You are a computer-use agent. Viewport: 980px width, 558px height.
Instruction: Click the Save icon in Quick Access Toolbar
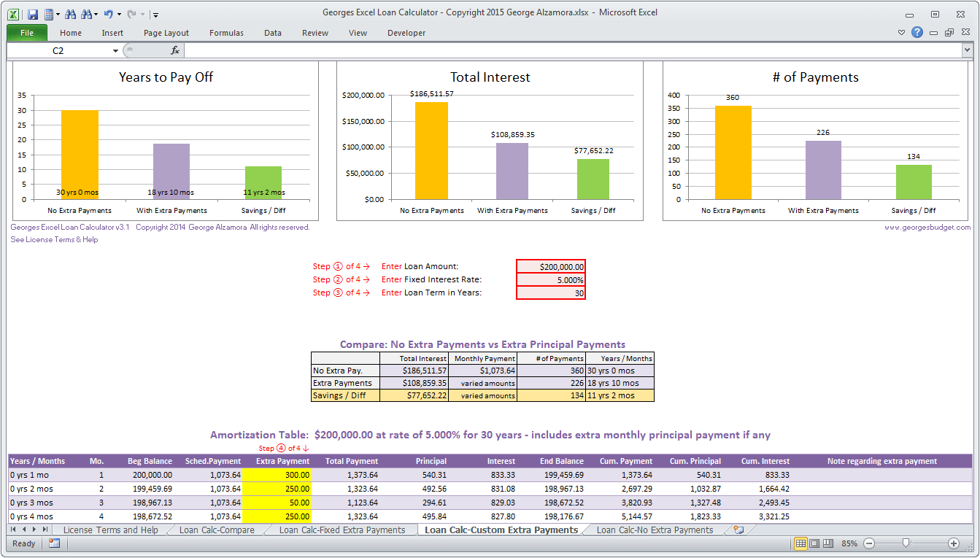tap(33, 14)
